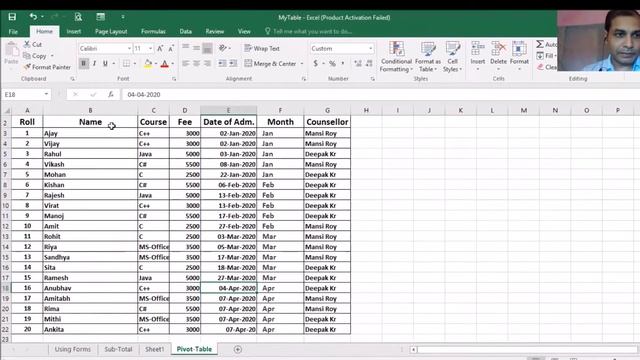
Task: Click Increase Decimal icon
Action: pyautogui.click(x=358, y=63)
